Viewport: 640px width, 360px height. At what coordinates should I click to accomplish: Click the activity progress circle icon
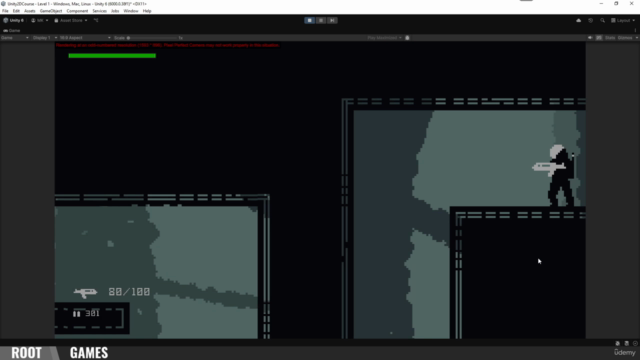click(635, 343)
